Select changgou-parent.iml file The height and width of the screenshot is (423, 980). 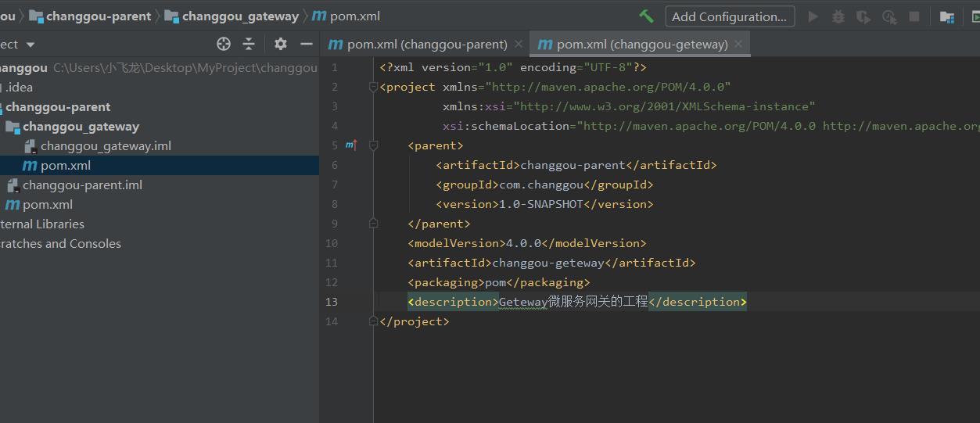pos(74,185)
